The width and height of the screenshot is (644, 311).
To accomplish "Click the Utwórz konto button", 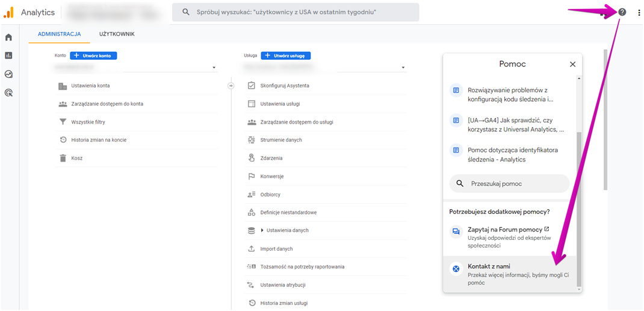I will tap(93, 55).
